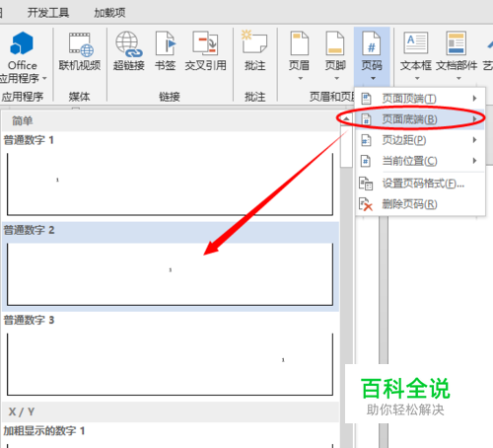The height and width of the screenshot is (448, 493).
Task: Expand the 文档部件 dropdown arrow
Action: pyautogui.click(x=458, y=78)
